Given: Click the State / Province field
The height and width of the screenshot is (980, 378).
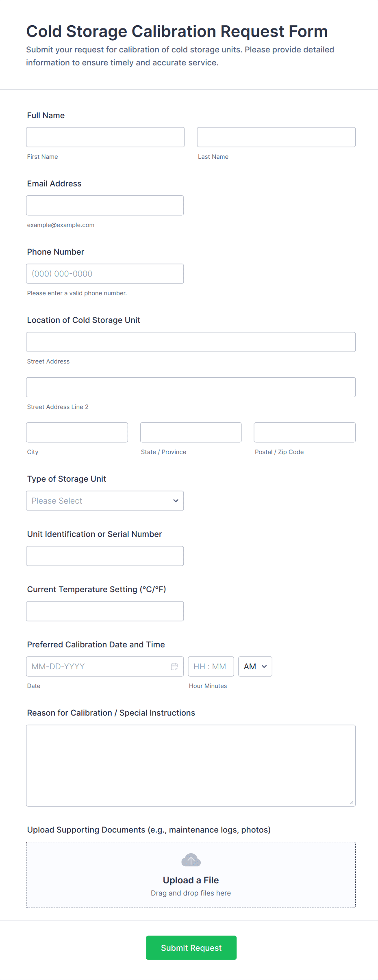Looking at the screenshot, I should tap(191, 433).
